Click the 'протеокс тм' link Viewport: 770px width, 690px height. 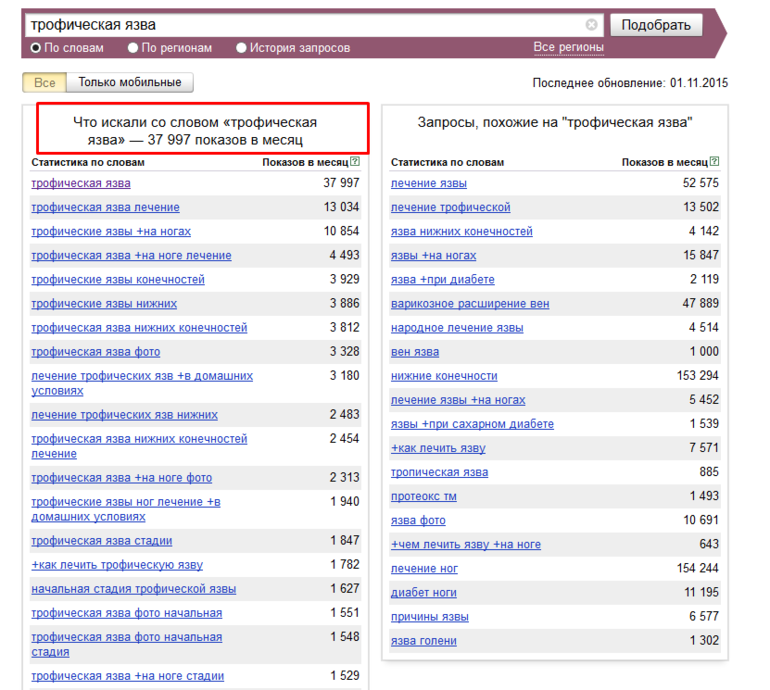(423, 497)
